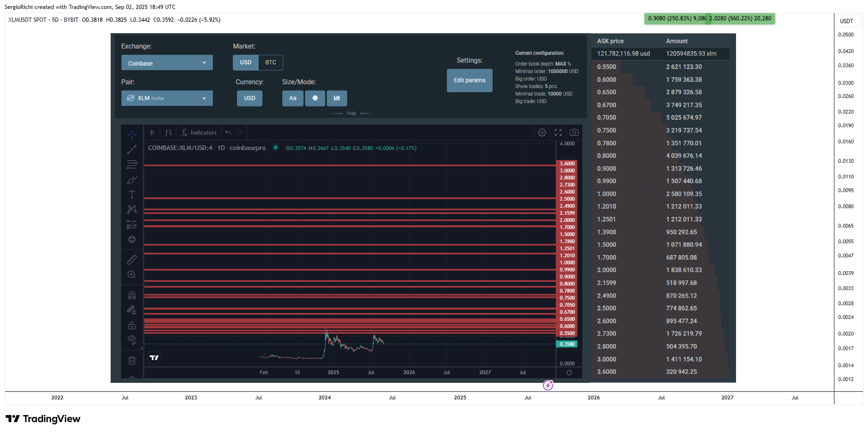Click the TradingView logo at bottom-left
Image resolution: width=868 pixels, height=433 pixels.
pyautogui.click(x=43, y=419)
